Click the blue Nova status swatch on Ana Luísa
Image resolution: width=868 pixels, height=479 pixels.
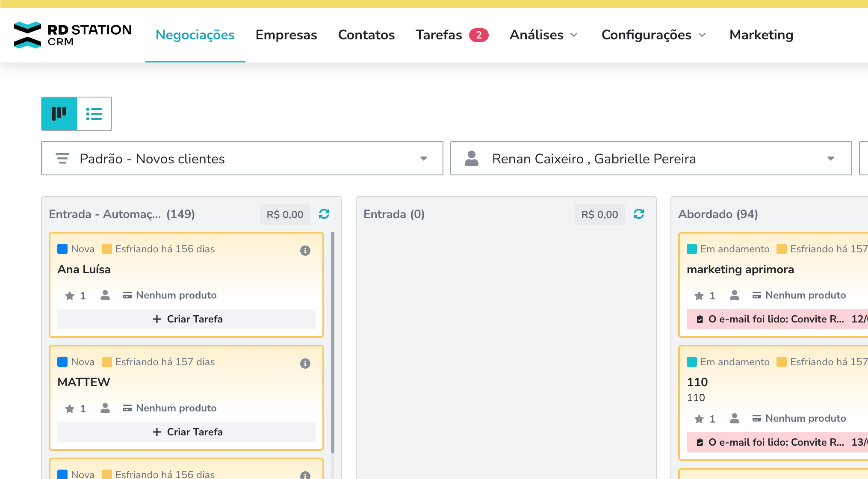point(62,249)
